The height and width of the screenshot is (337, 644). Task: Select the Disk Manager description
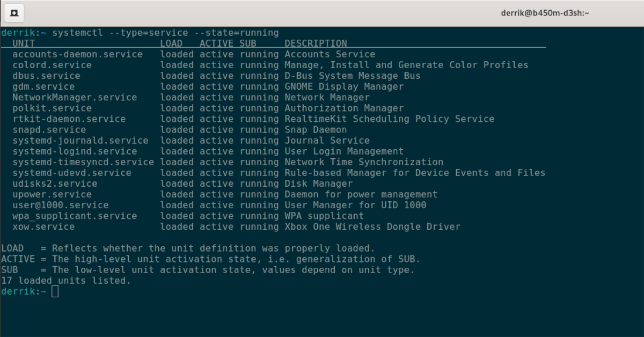tap(319, 184)
